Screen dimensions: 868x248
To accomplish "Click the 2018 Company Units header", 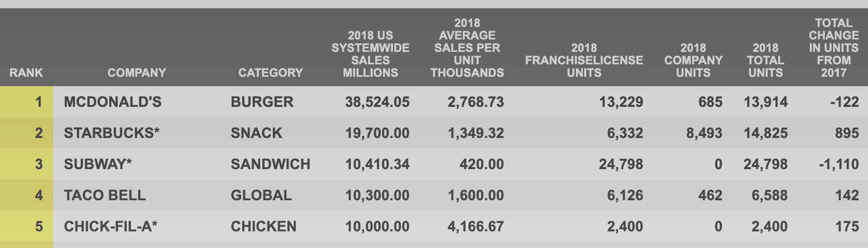I will coord(693,60).
